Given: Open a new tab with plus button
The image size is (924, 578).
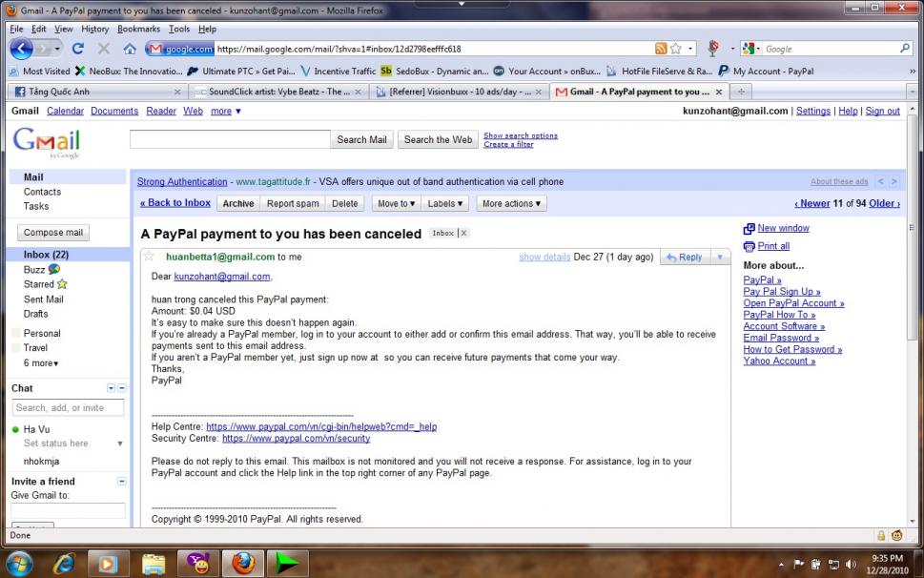Looking at the screenshot, I should 741,92.
